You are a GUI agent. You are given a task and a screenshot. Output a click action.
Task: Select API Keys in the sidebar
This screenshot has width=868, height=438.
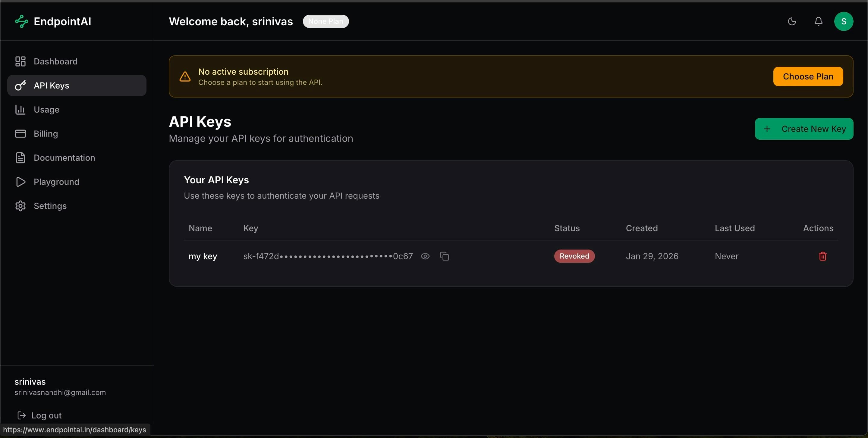51,85
